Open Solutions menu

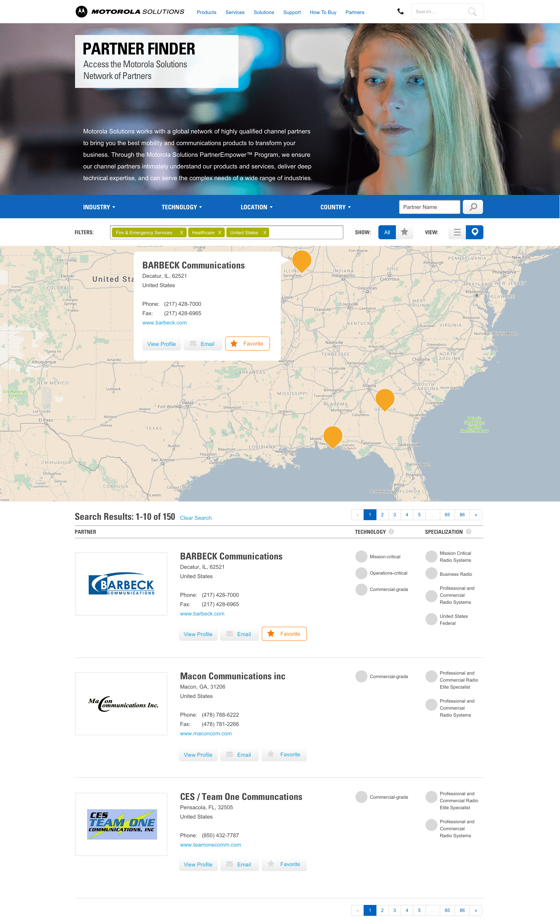point(264,12)
